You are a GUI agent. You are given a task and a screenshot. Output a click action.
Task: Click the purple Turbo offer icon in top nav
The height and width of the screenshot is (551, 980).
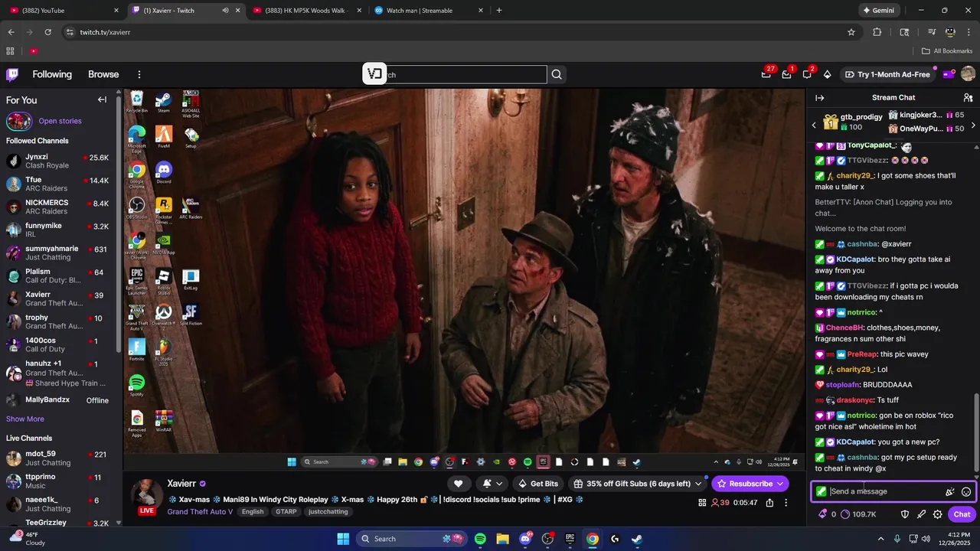tap(949, 74)
